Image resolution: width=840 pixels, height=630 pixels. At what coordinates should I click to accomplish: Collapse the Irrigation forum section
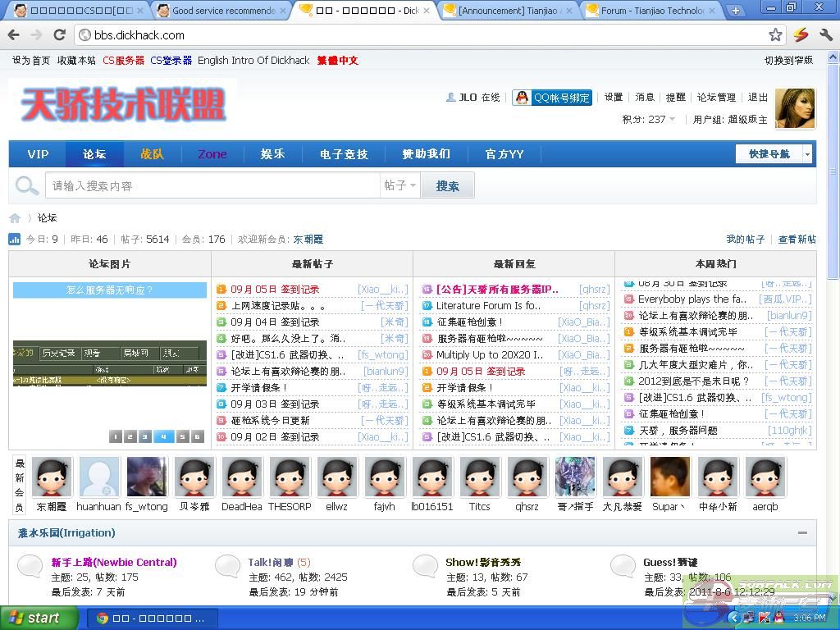click(802, 533)
